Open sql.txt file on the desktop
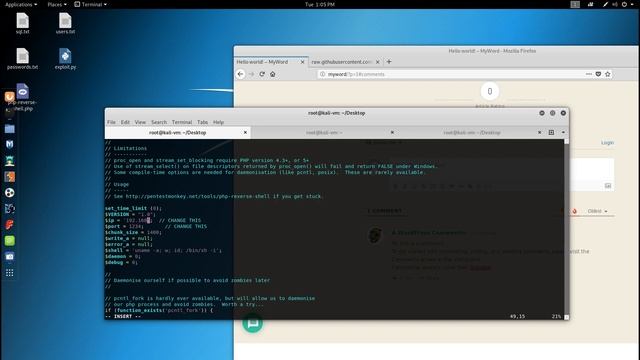 point(22,23)
